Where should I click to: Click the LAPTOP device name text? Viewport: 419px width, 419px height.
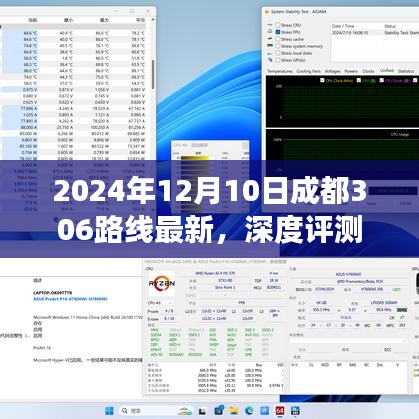tap(52, 293)
